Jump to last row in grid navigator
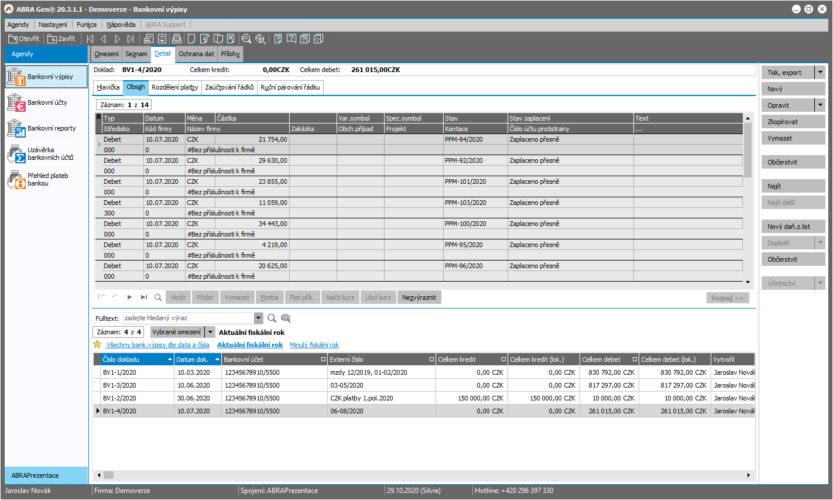Viewport: 833px width, 500px height. (144, 297)
